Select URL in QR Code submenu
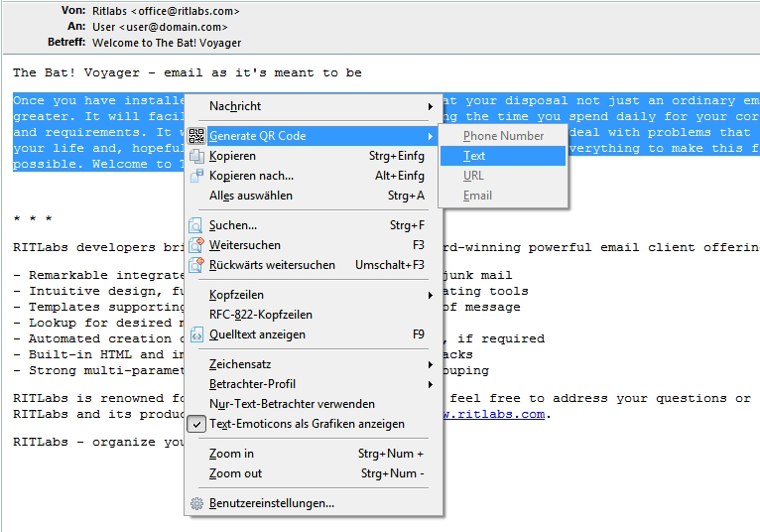 pos(503,176)
